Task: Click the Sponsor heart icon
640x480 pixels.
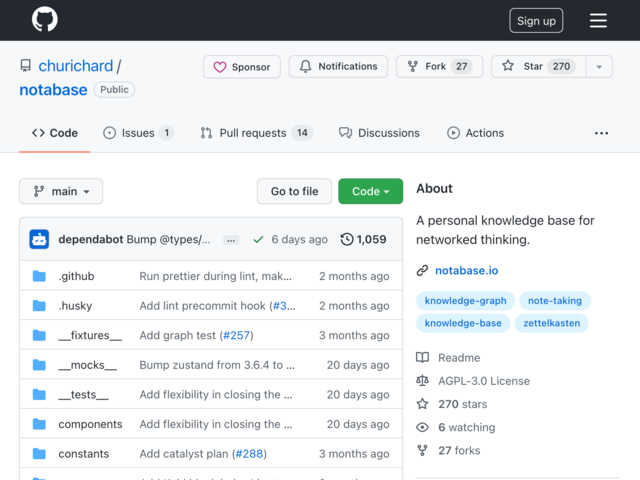Action: [220, 67]
